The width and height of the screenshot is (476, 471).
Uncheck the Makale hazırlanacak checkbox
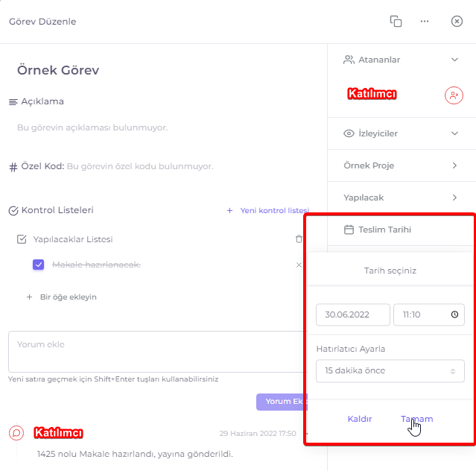click(38, 265)
